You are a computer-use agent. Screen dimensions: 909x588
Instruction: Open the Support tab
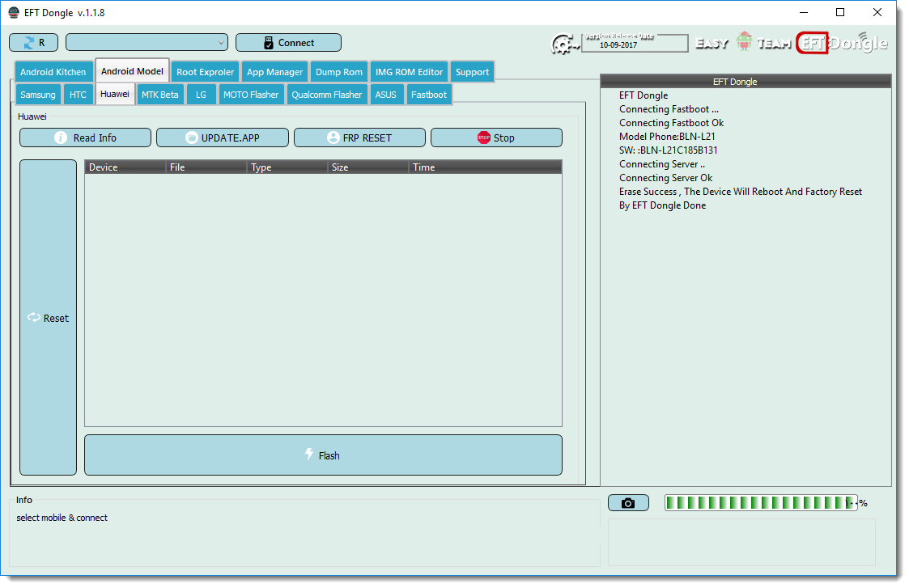pos(472,72)
